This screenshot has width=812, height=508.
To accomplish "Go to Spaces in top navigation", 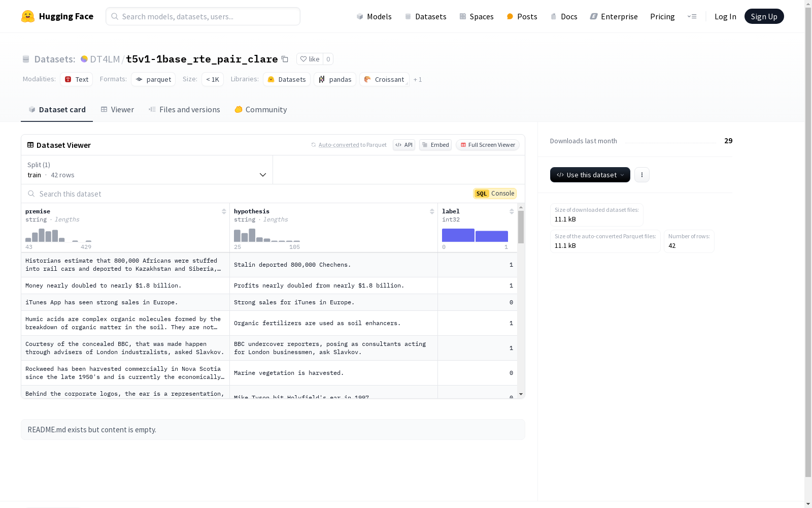I will (x=477, y=16).
